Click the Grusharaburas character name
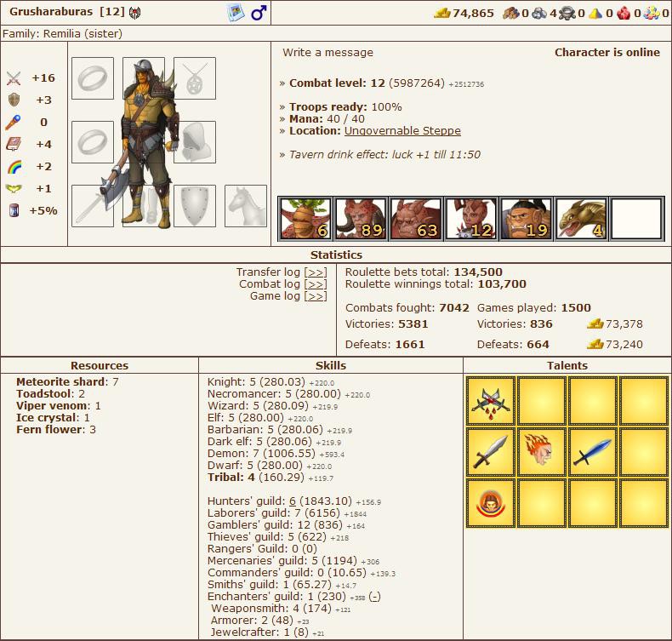This screenshot has height=641, width=672. 51,12
